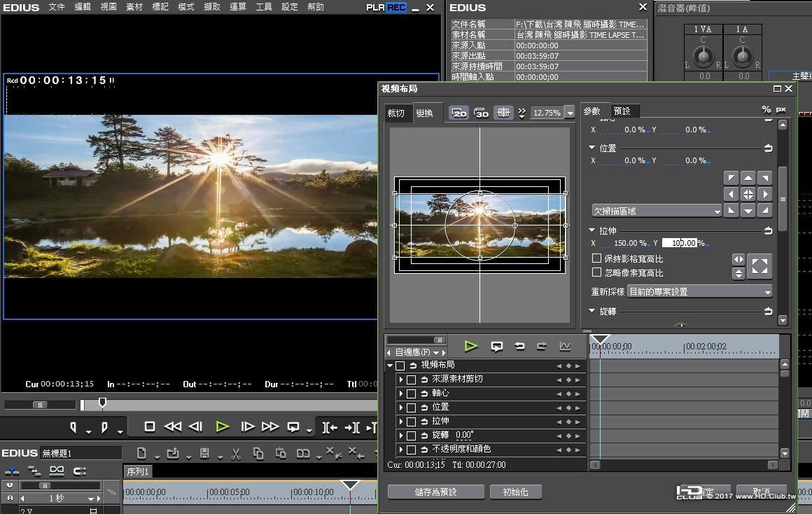Image resolution: width=812 pixels, height=514 pixels.
Task: Collapse the 旋轉 parameter section
Action: pos(592,311)
